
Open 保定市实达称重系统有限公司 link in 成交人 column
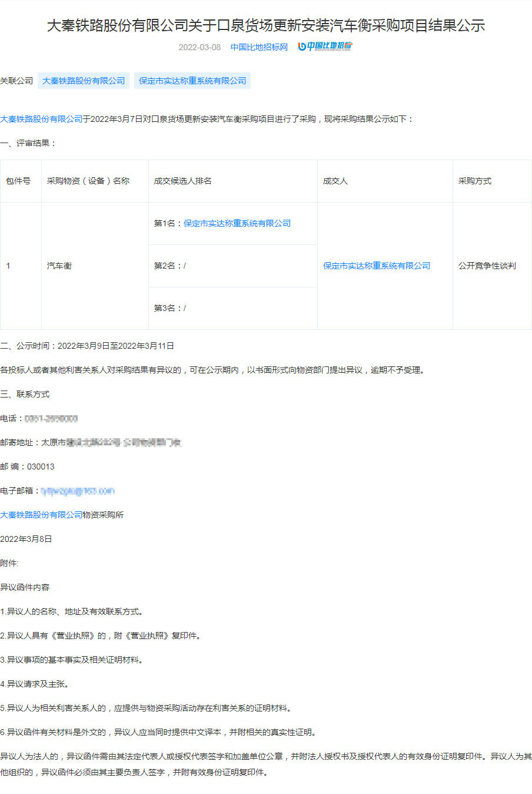377,266
